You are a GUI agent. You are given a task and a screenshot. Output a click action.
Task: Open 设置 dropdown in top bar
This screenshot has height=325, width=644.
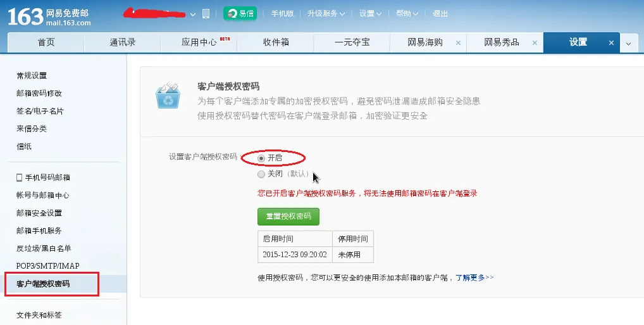(371, 13)
